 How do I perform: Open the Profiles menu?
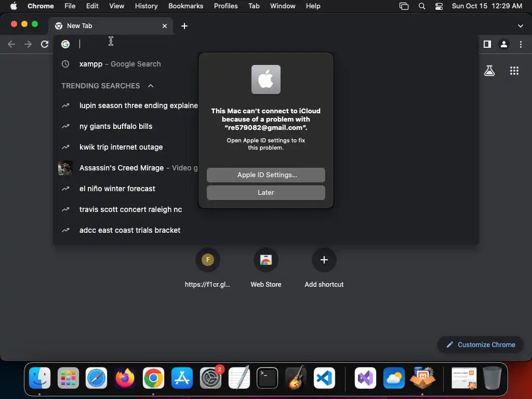(225, 6)
